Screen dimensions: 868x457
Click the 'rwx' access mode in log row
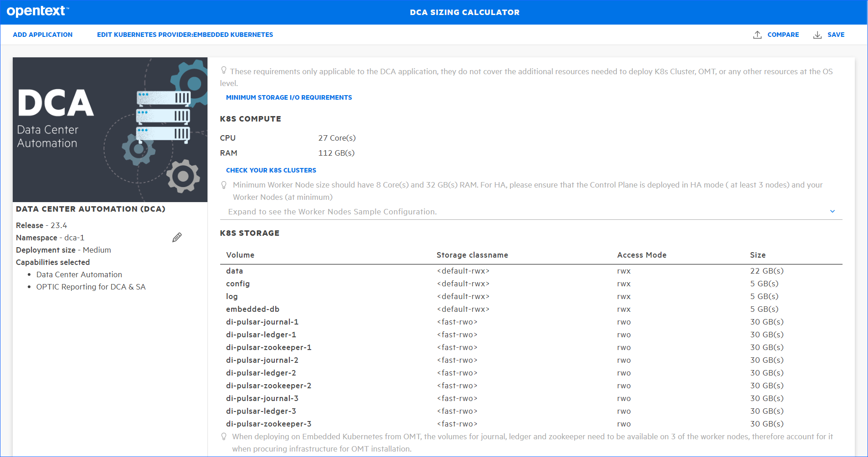pyautogui.click(x=624, y=296)
